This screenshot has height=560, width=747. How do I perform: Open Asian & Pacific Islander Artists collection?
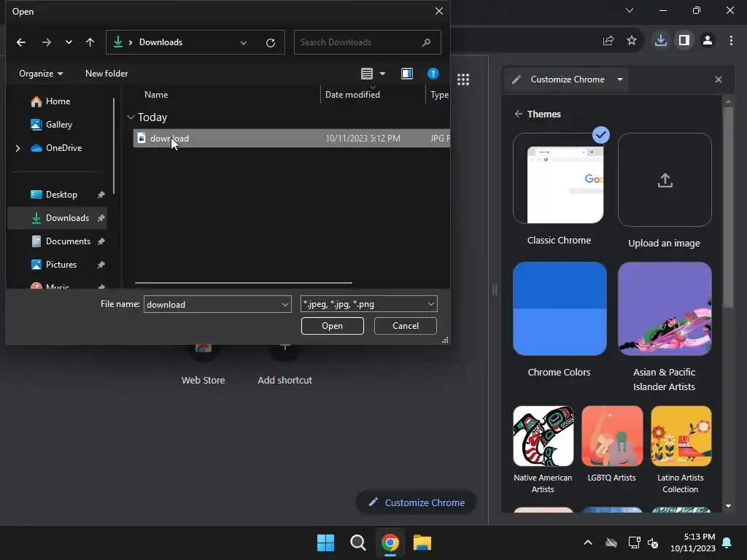click(x=665, y=308)
